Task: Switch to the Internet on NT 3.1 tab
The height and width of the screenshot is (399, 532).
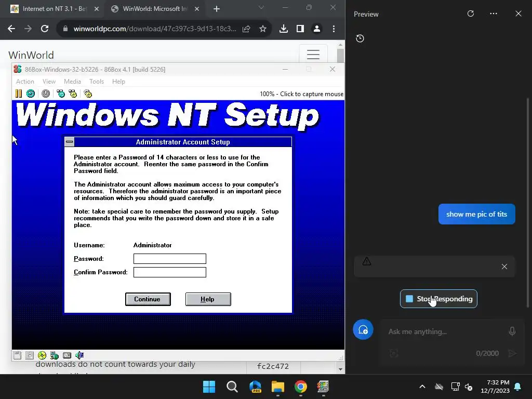Action: pos(54,9)
